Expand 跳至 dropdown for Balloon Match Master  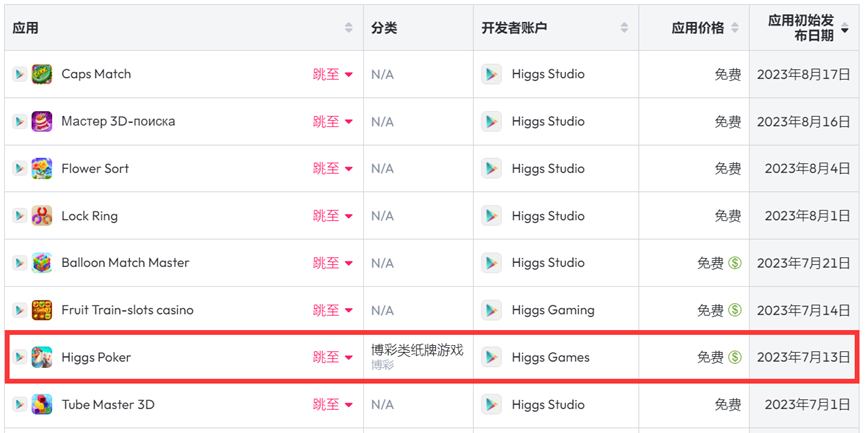point(333,263)
